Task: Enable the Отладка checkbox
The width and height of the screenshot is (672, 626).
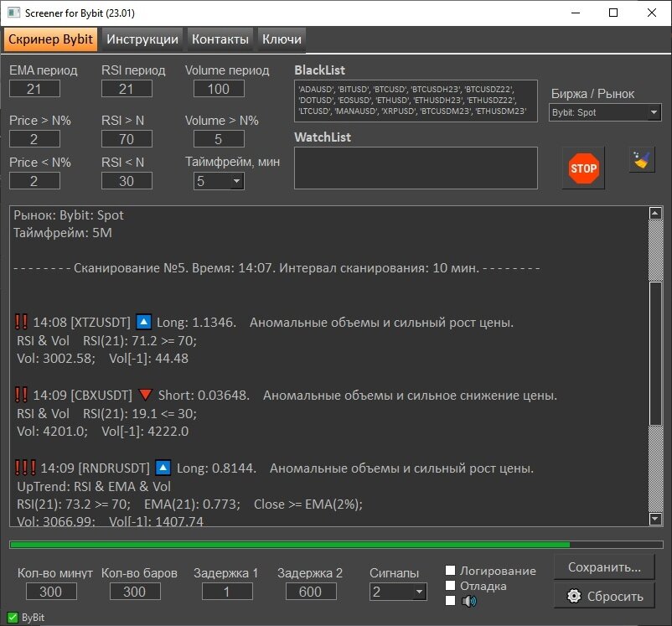Action: click(450, 585)
